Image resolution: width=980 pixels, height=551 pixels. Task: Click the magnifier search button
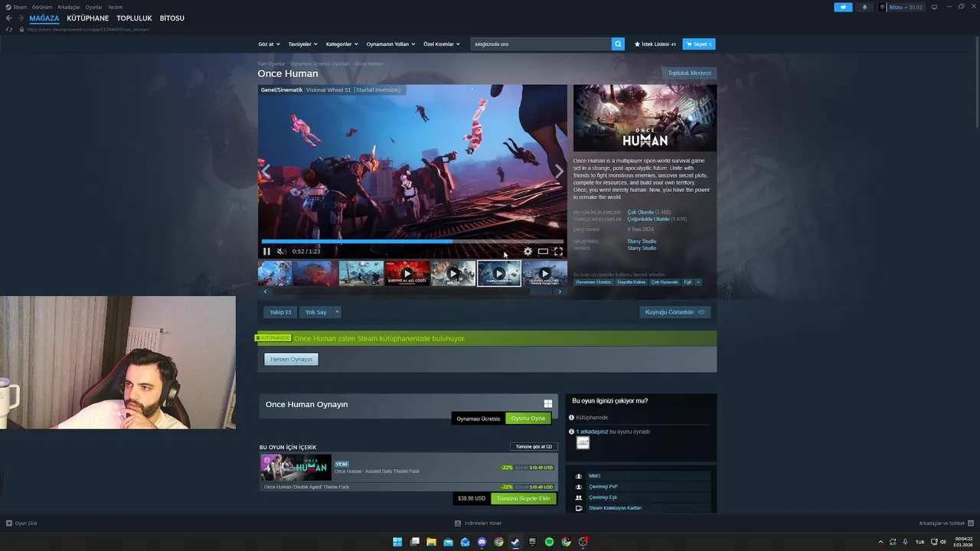coord(618,44)
